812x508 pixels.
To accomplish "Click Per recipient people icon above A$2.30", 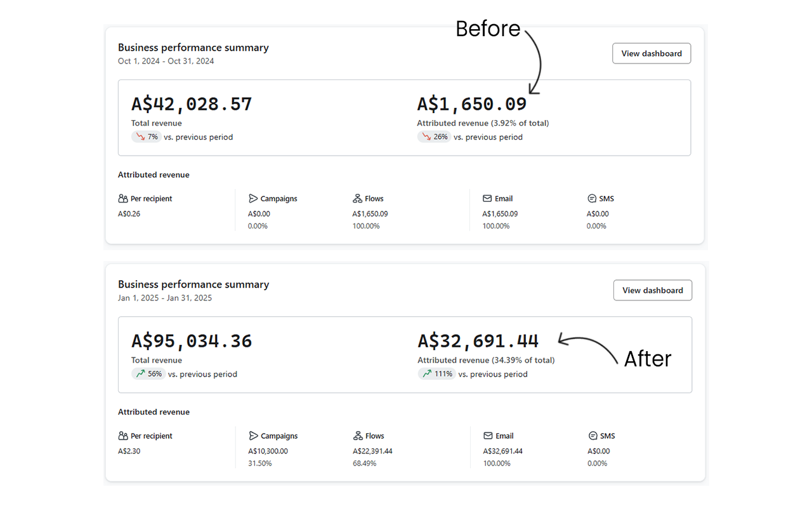I will (123, 436).
